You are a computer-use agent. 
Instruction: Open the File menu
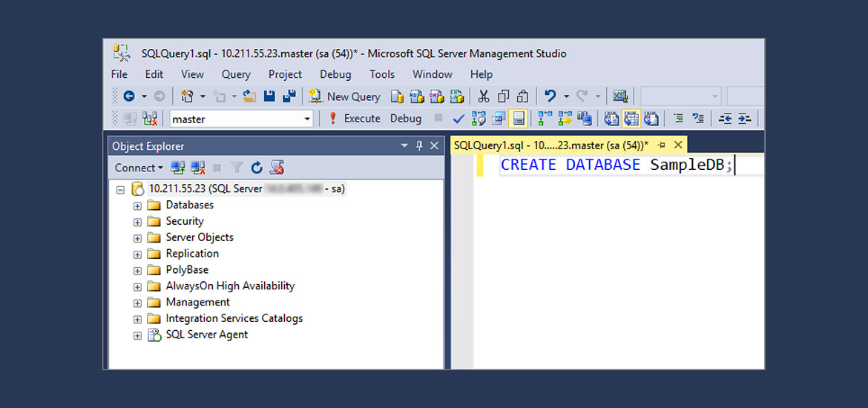coord(119,74)
